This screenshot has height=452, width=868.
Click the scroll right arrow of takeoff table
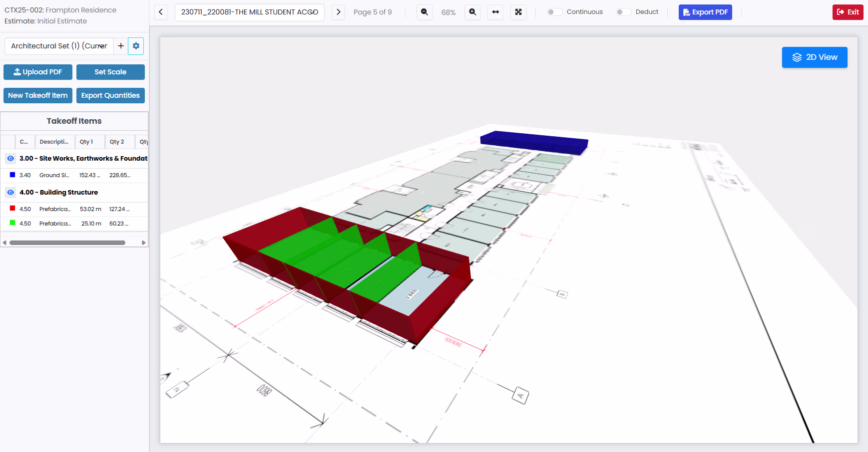point(144,243)
